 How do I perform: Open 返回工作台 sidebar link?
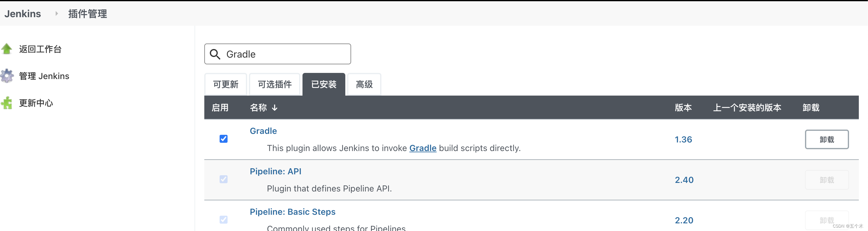(40, 49)
